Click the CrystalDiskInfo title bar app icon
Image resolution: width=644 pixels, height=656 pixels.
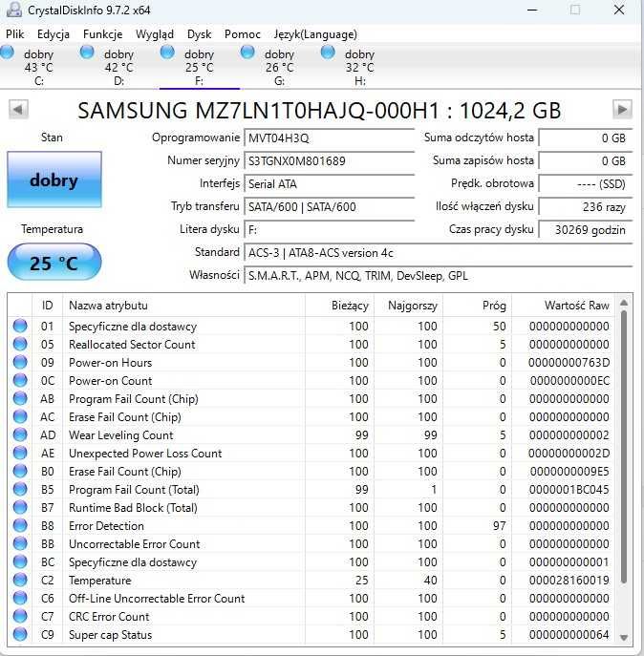point(14,10)
